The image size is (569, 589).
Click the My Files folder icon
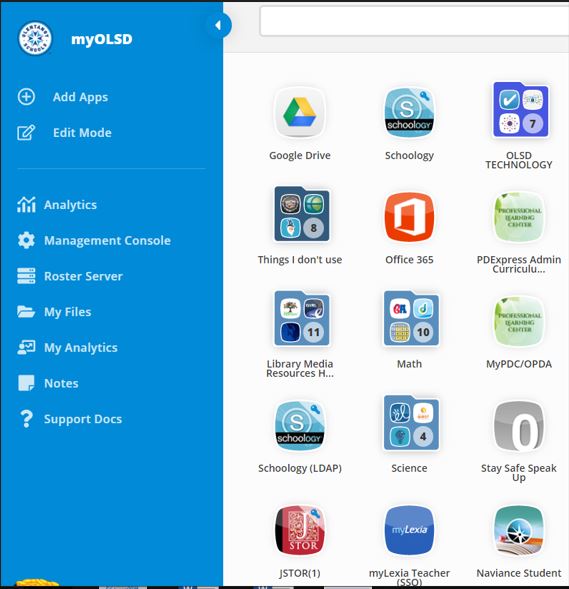26,312
